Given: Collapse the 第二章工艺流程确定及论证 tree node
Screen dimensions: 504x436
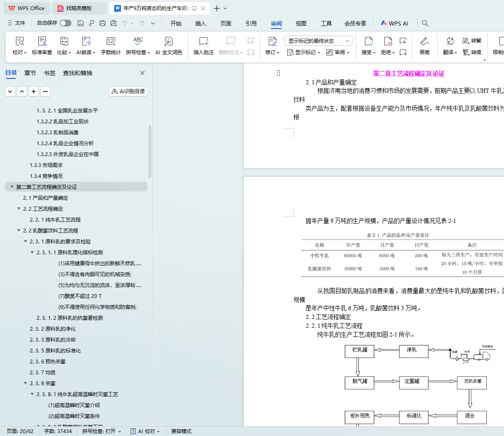Looking at the screenshot, I should tap(12, 187).
